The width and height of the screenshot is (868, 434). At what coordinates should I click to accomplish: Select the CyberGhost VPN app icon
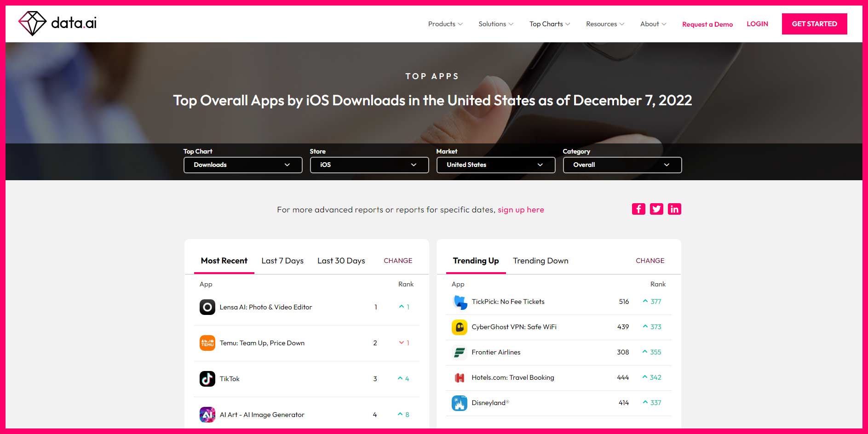pos(459,327)
